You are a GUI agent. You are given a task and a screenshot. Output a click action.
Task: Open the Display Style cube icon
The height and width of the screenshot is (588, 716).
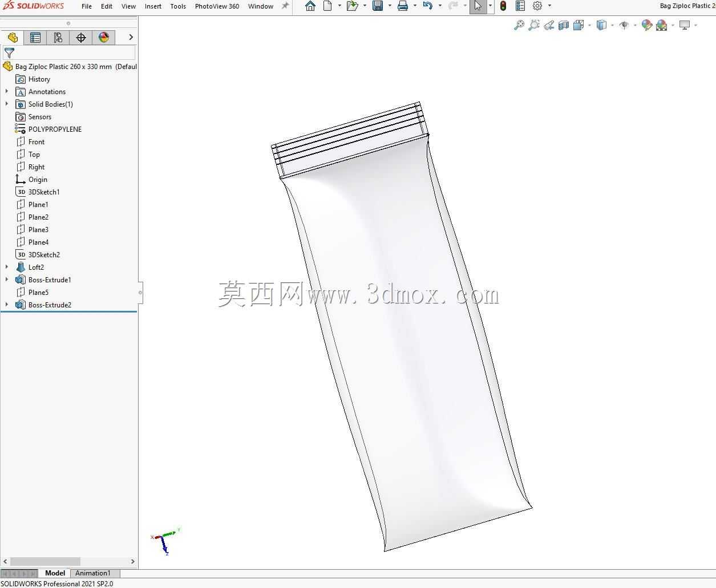click(x=601, y=25)
